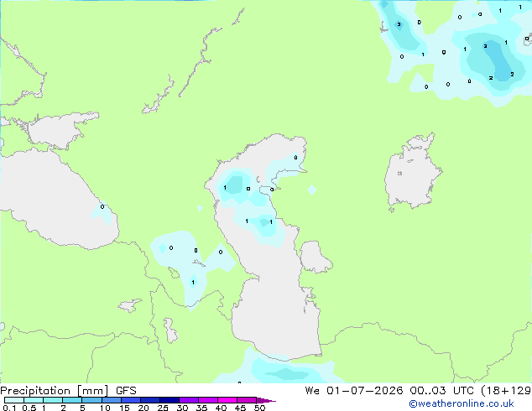Click the '35' legend scale label
Viewport: 532px width, 411px height.
click(201, 408)
